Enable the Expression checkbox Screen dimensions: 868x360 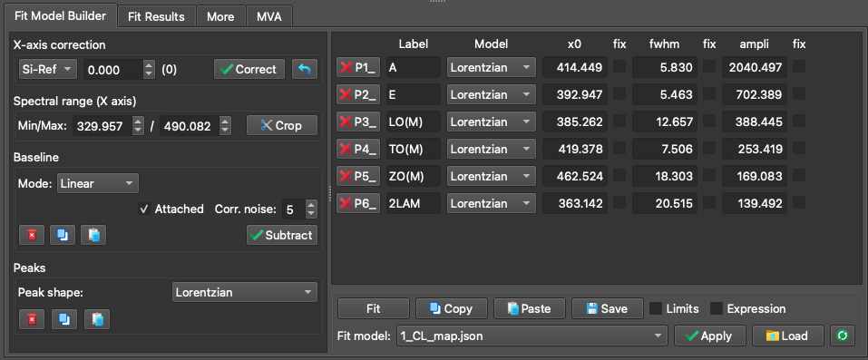[x=717, y=308]
